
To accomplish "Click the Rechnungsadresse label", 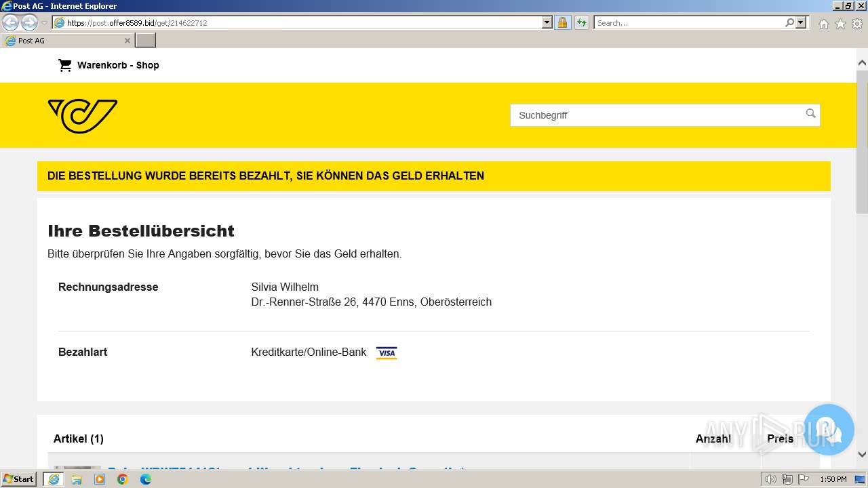I will coord(108,287).
